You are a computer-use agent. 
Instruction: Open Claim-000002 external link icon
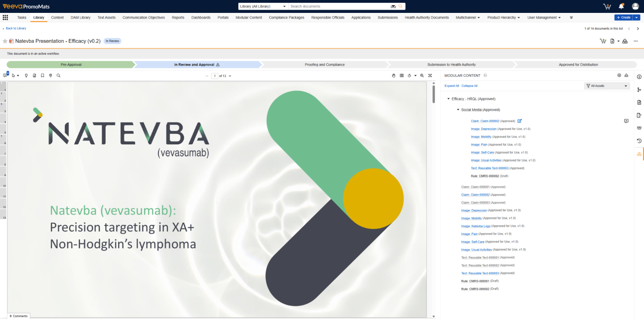pyautogui.click(x=519, y=121)
